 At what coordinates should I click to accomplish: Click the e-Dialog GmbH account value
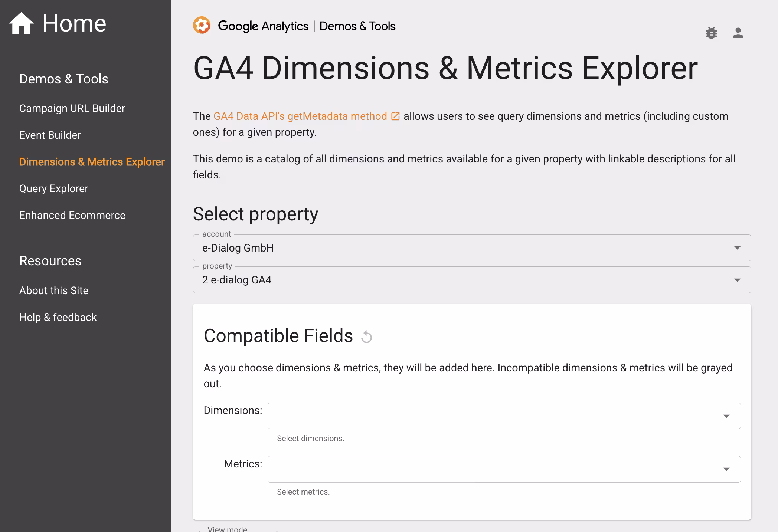pyautogui.click(x=238, y=248)
